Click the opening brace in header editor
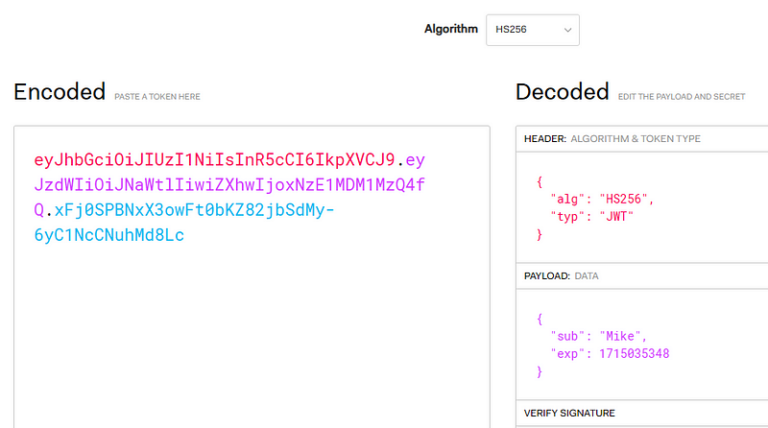Screen dimensions: 768x428 click(539, 182)
